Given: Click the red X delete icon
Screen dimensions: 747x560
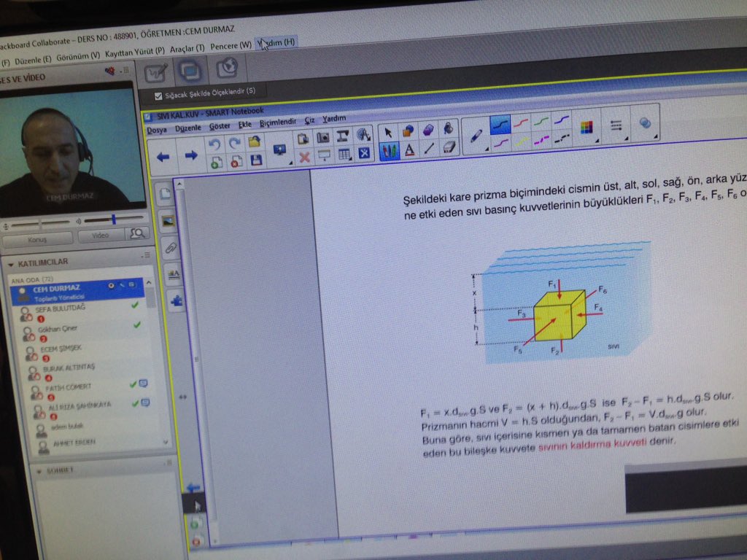Looking at the screenshot, I should point(304,157).
